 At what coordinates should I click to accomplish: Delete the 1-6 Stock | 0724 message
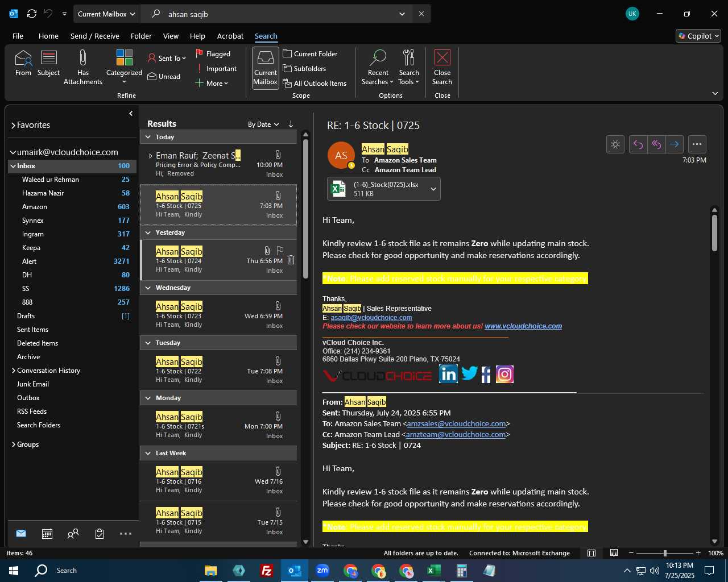291,260
